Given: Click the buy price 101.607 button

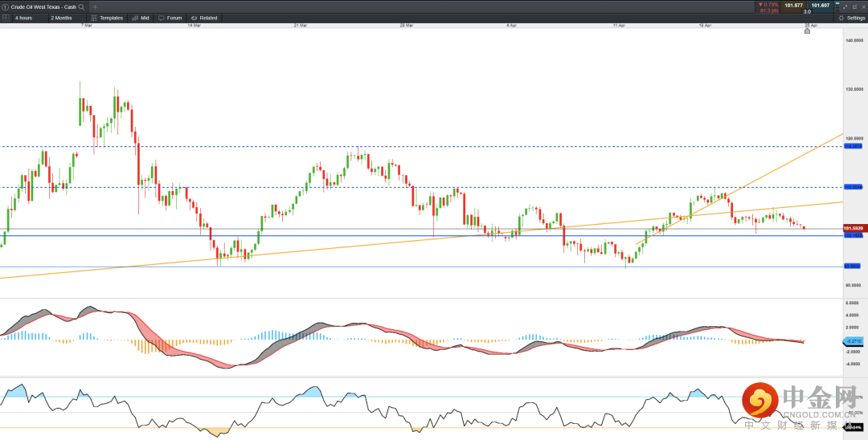Looking at the screenshot, I should tap(821, 6).
